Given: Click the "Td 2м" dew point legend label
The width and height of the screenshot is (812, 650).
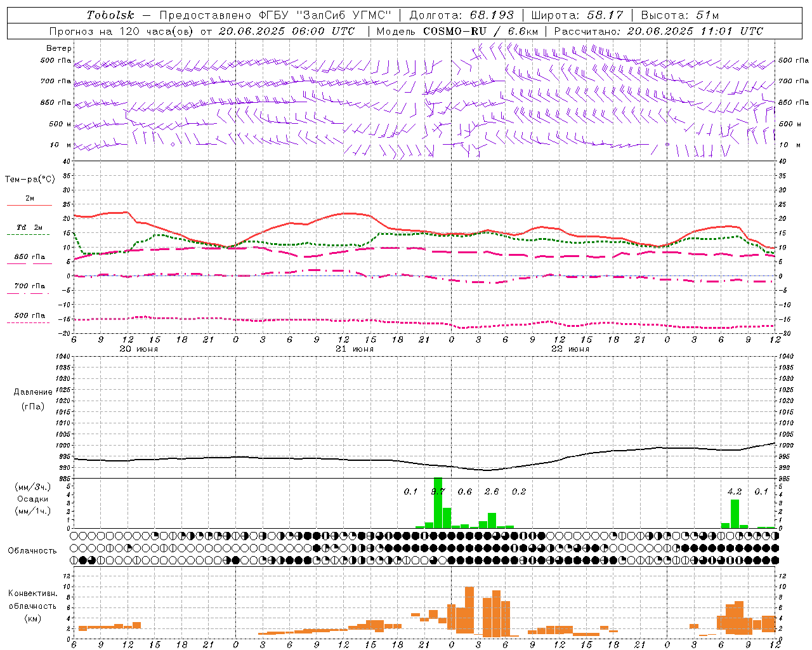Looking at the screenshot, I should point(30,227).
